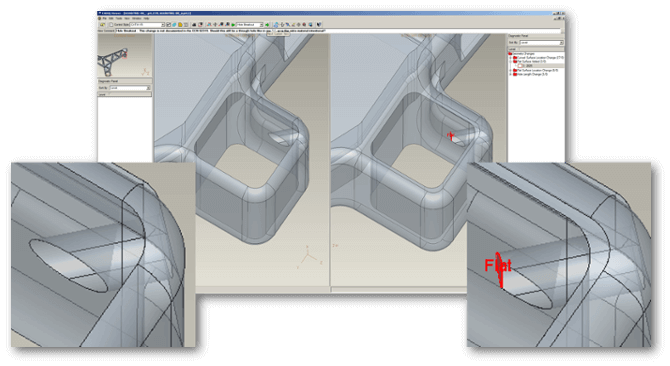
Task: Click Label column header in left panel
Action: (x=103, y=94)
